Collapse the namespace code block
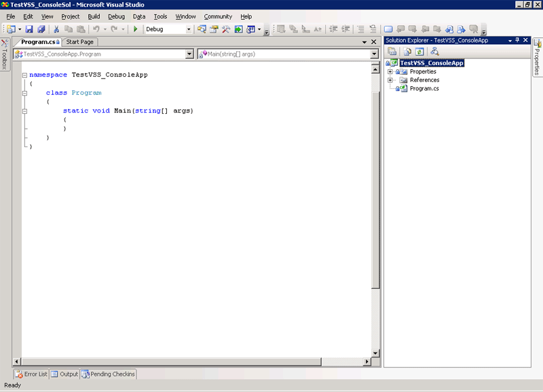 (24, 75)
